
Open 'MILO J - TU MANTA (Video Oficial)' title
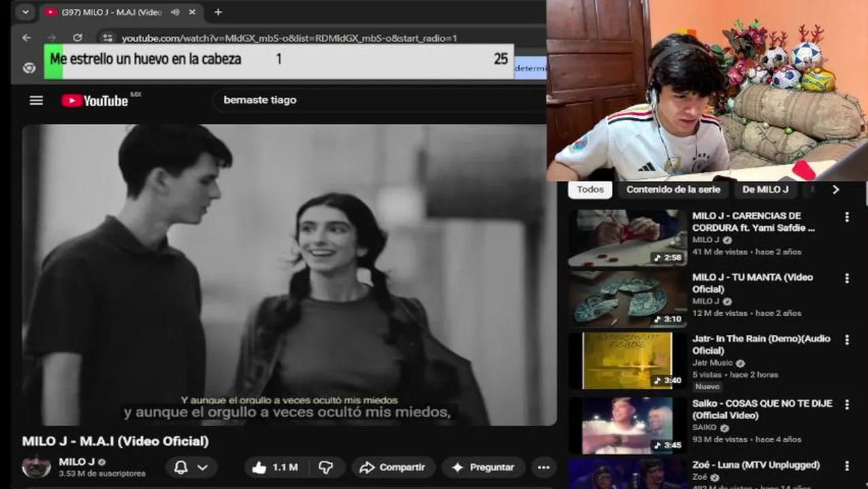[753, 283]
